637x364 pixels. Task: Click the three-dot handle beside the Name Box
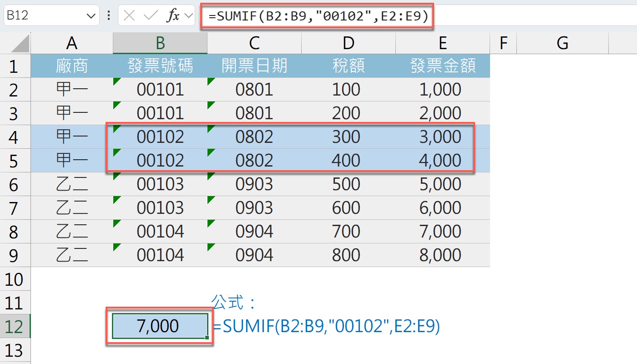point(108,16)
